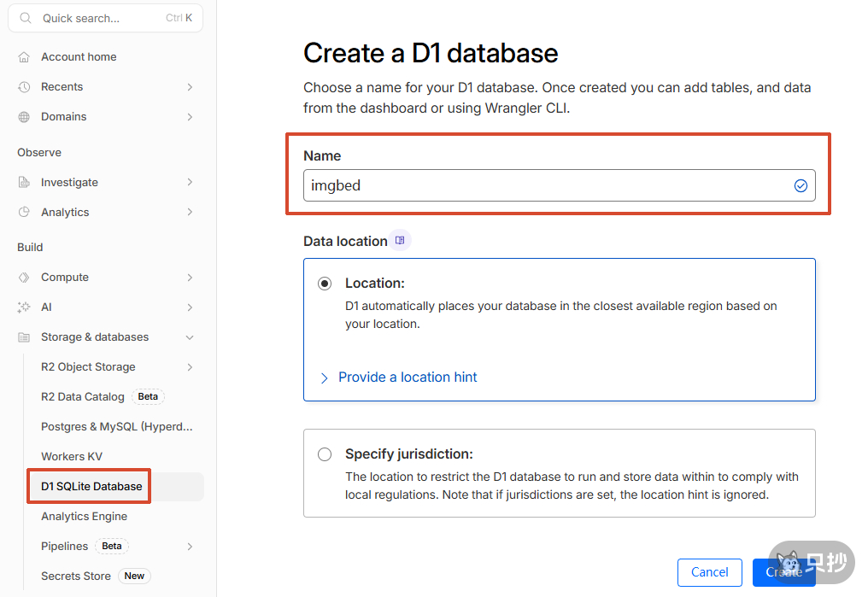Click the Cancel button
The width and height of the screenshot is (868, 597).
(710, 572)
